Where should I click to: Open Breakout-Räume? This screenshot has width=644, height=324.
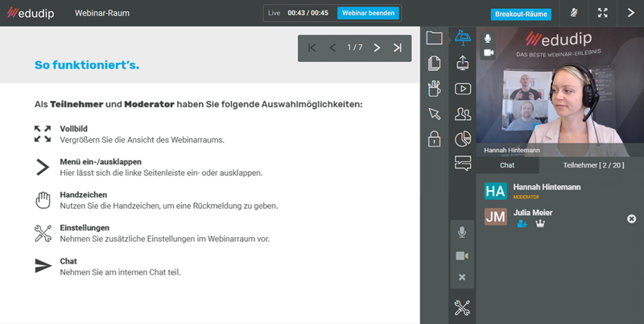pos(520,14)
